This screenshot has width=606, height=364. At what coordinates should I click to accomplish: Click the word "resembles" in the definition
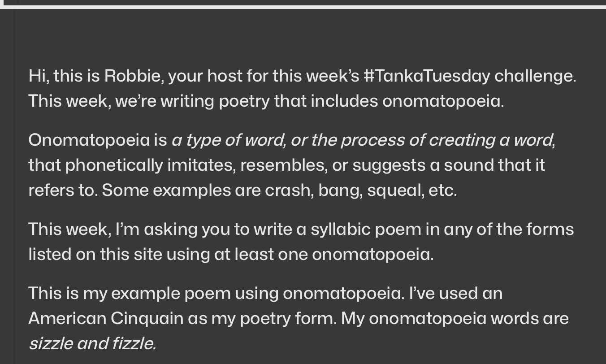[283, 165]
